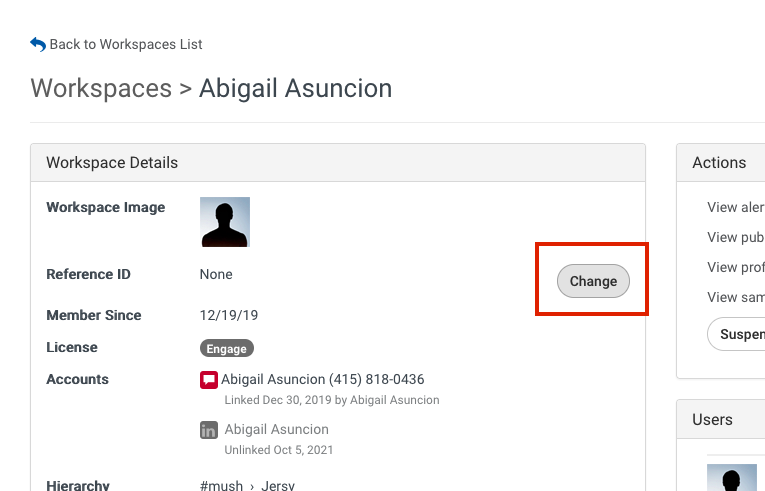Open the View sample action link
The width and height of the screenshot is (765, 491).
point(736,297)
